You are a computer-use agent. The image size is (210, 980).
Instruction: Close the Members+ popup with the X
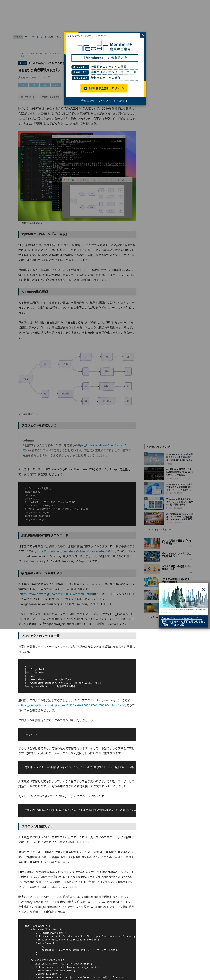tap(143, 35)
